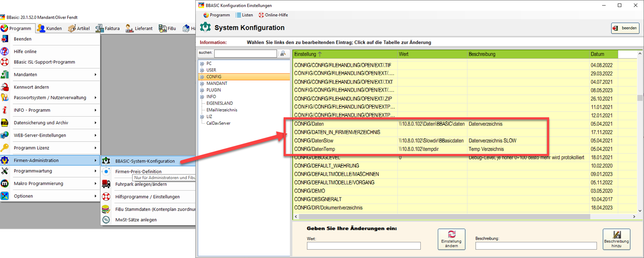Open the Faktura menu
The image size is (644, 258).
108,28
